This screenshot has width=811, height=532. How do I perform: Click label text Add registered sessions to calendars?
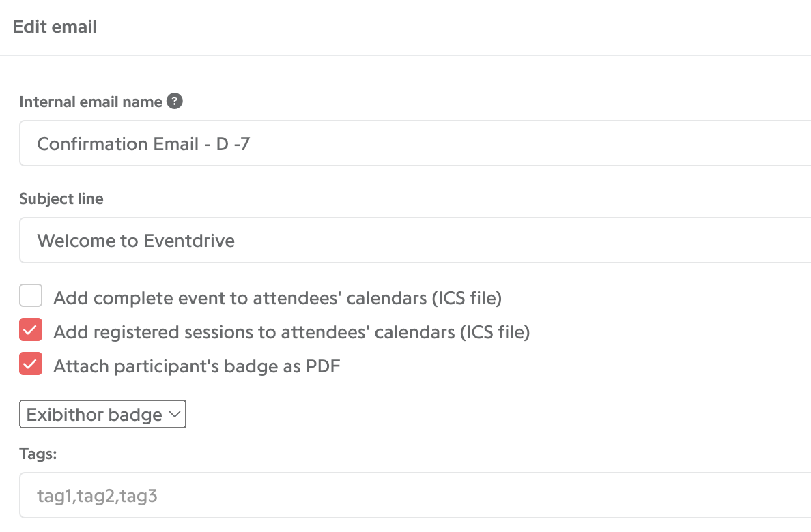(291, 332)
